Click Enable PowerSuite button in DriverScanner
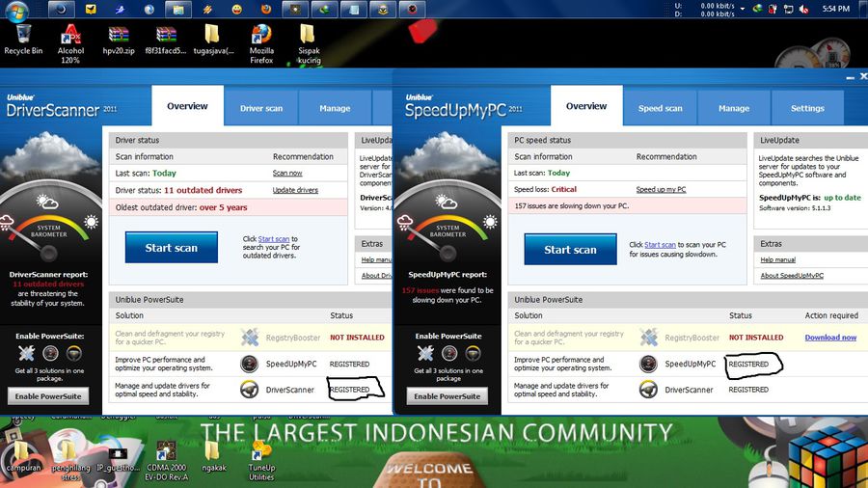This screenshot has height=488, width=868. pyautogui.click(x=48, y=396)
